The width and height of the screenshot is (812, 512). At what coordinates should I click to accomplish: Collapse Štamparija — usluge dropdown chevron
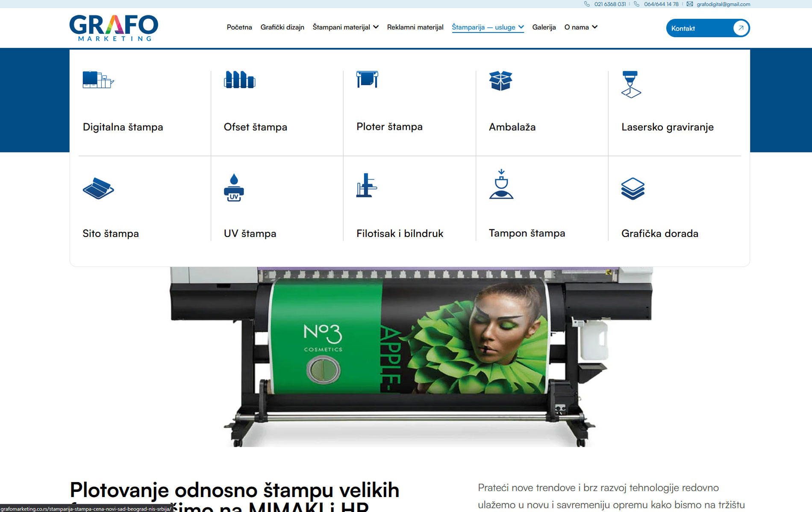521,27
